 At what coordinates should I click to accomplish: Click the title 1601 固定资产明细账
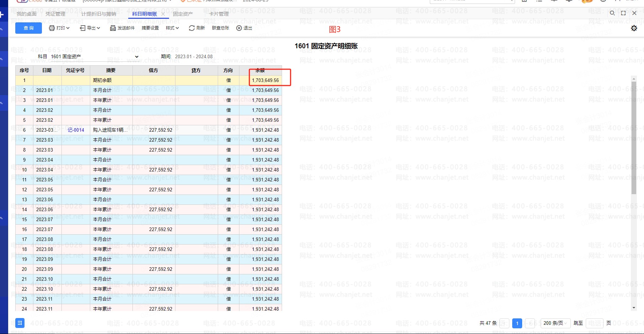[326, 46]
